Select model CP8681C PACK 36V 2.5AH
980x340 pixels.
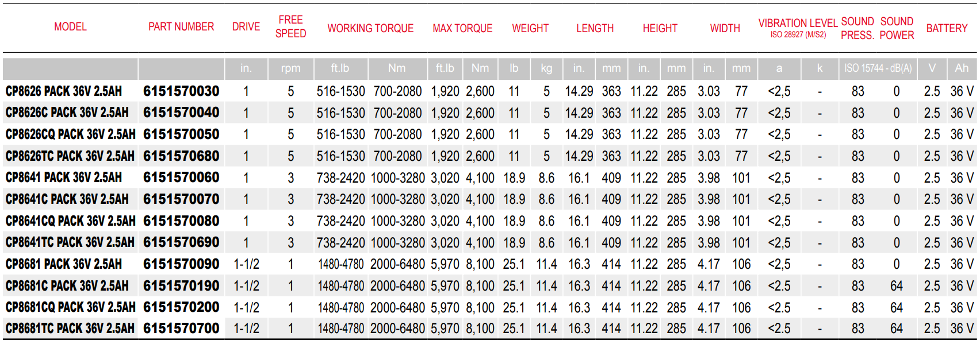click(x=67, y=286)
